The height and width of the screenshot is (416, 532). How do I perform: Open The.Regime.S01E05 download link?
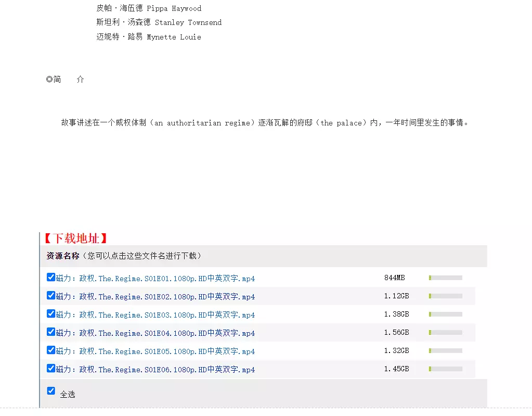point(155,351)
